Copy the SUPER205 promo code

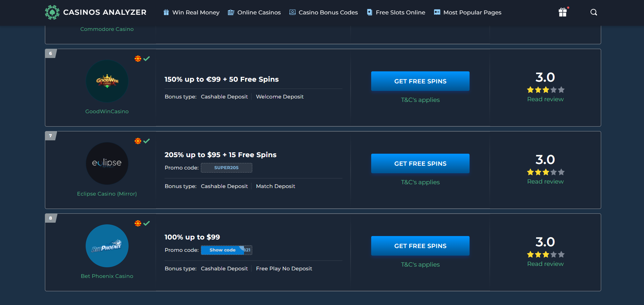pos(226,168)
